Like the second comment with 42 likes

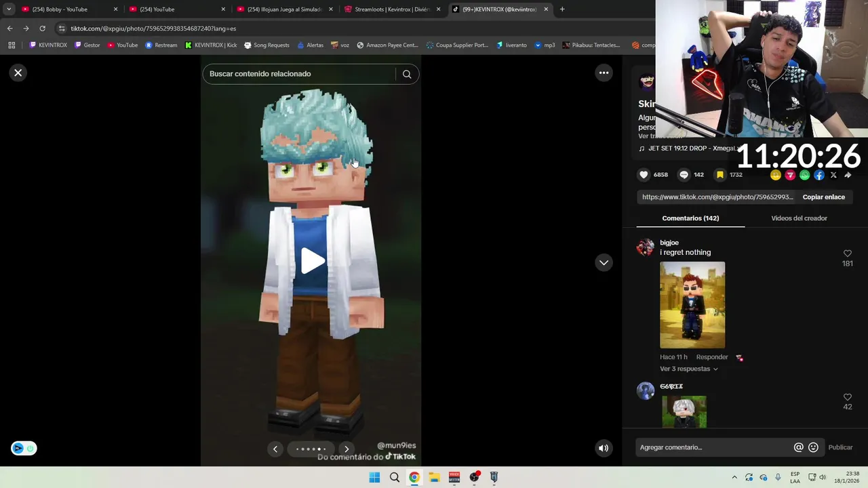point(848,397)
